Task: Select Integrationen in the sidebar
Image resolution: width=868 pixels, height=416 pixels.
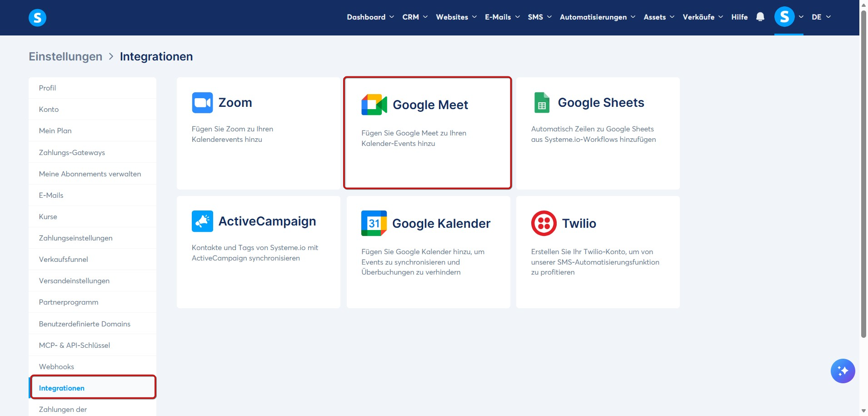Action: [x=93, y=388]
